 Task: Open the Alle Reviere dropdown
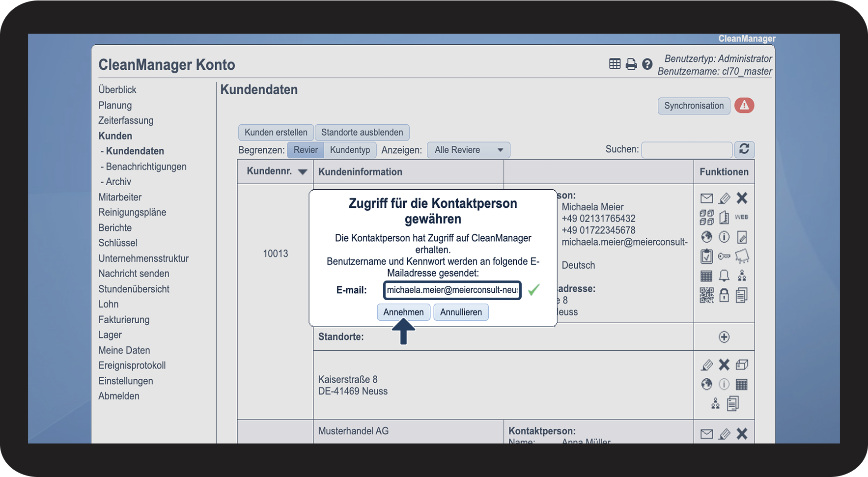click(469, 150)
